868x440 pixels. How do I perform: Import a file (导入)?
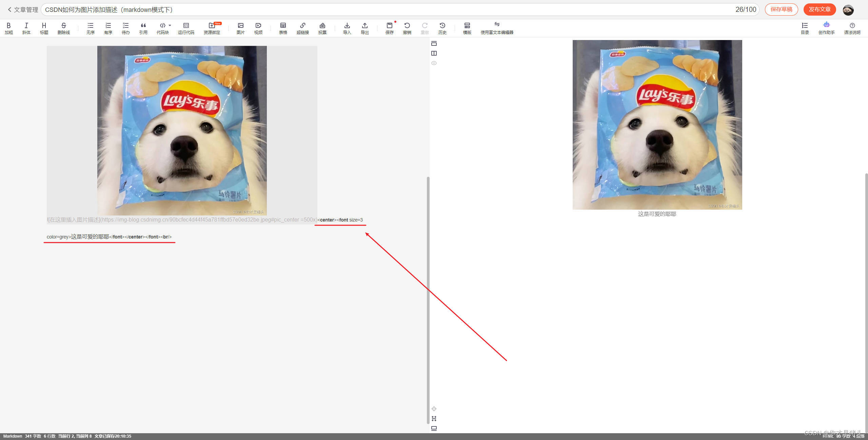(347, 28)
